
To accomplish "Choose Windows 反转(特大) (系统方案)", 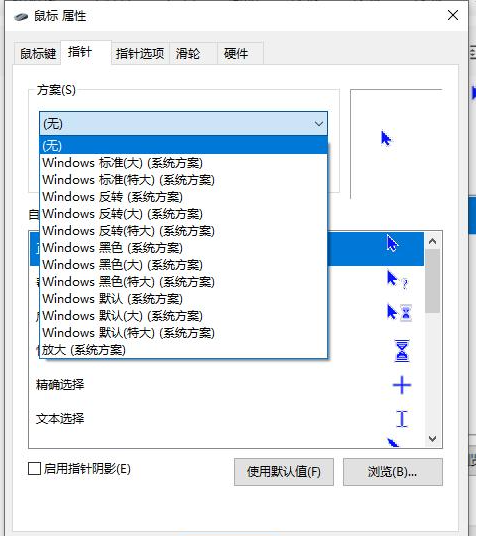I will (183, 231).
